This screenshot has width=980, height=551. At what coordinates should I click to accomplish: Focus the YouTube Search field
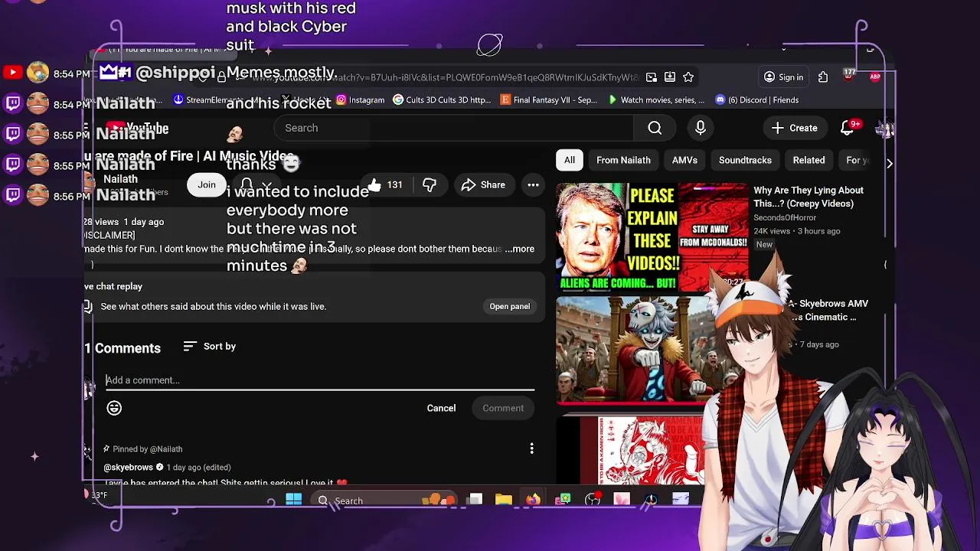(455, 128)
